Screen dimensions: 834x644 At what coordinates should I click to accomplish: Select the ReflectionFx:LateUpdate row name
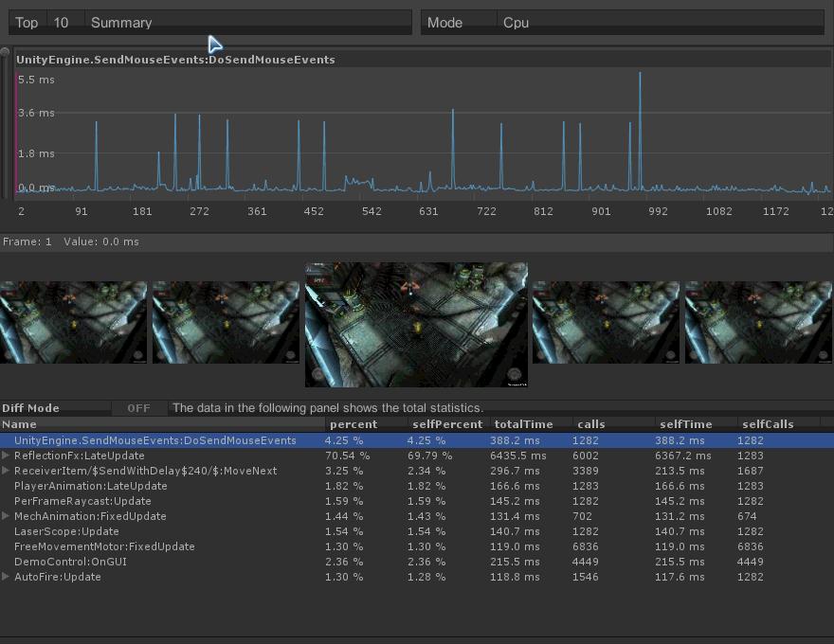click(x=80, y=456)
